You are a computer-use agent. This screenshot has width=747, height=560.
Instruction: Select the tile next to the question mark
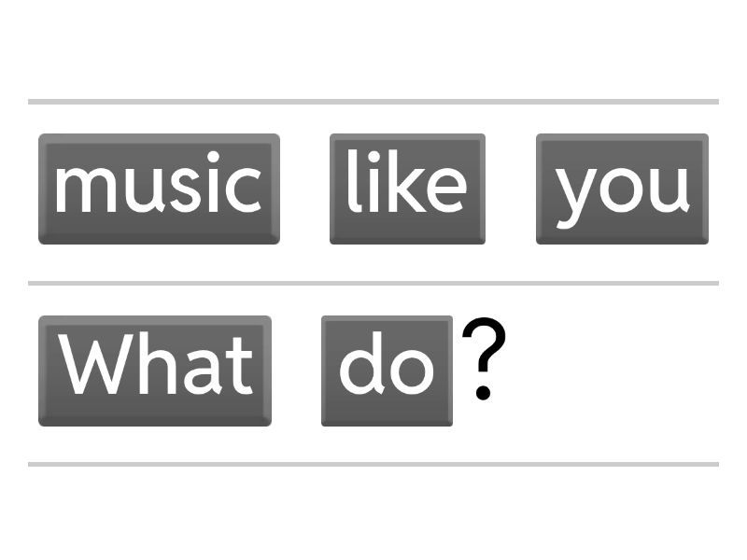(387, 371)
